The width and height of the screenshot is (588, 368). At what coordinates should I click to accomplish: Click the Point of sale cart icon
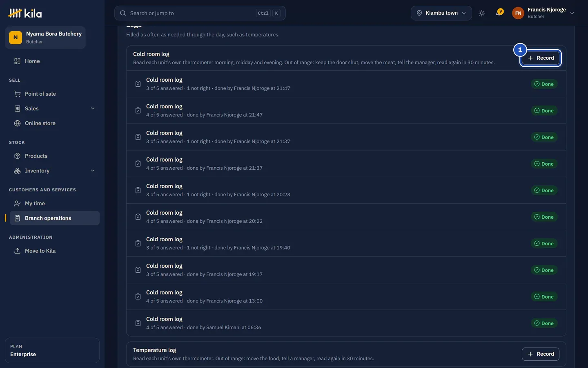(x=17, y=94)
